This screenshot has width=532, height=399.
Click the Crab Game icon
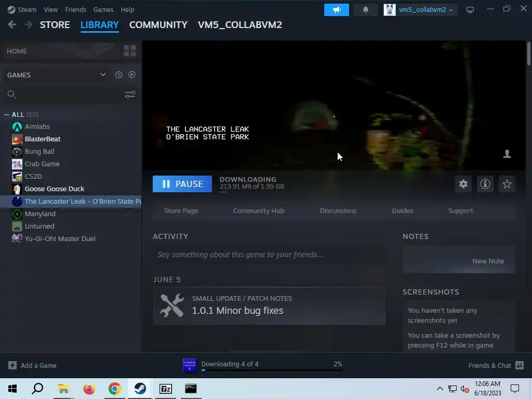coord(17,164)
